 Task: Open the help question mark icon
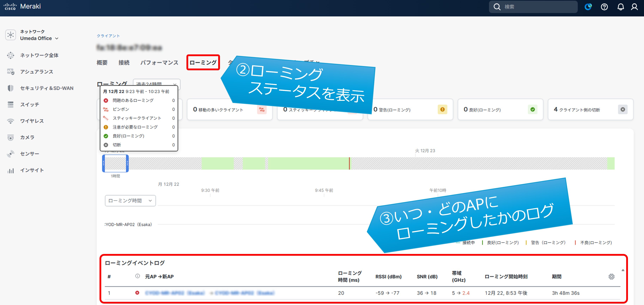[x=604, y=7]
